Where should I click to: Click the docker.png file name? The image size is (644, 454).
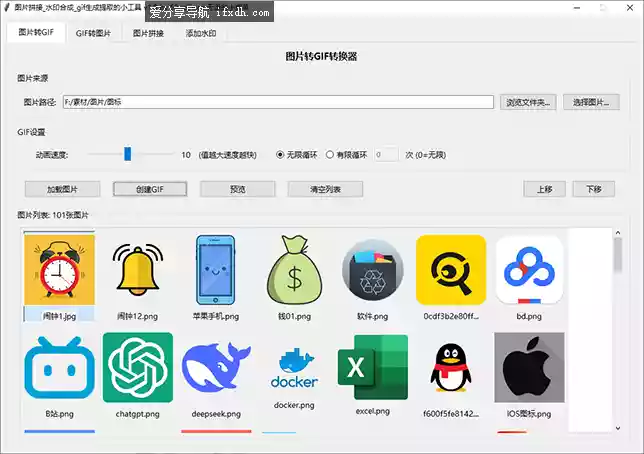pyautogui.click(x=294, y=405)
